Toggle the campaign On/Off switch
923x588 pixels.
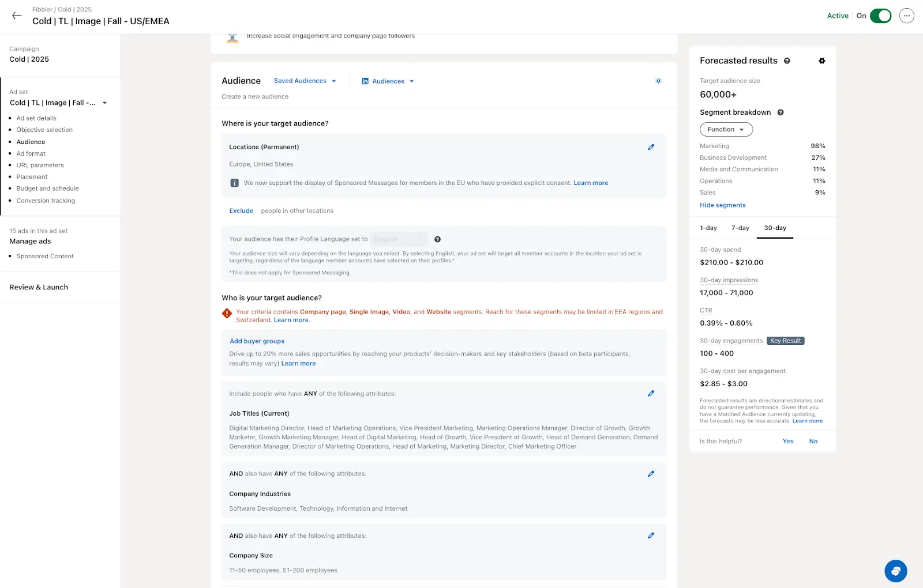[880, 16]
